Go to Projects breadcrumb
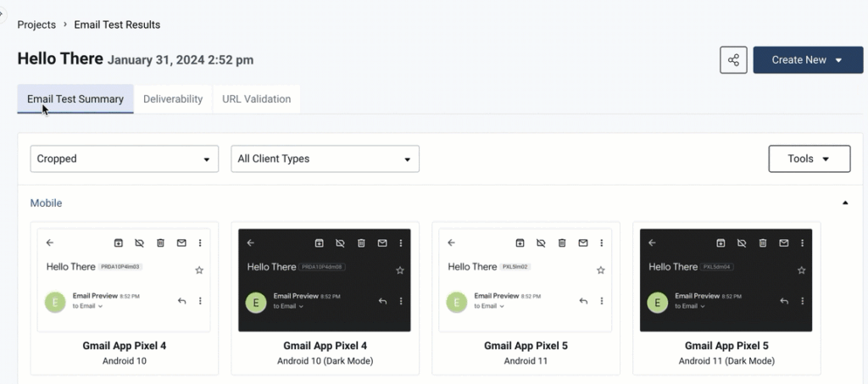Screen dimensions: 868x384 pos(36,25)
